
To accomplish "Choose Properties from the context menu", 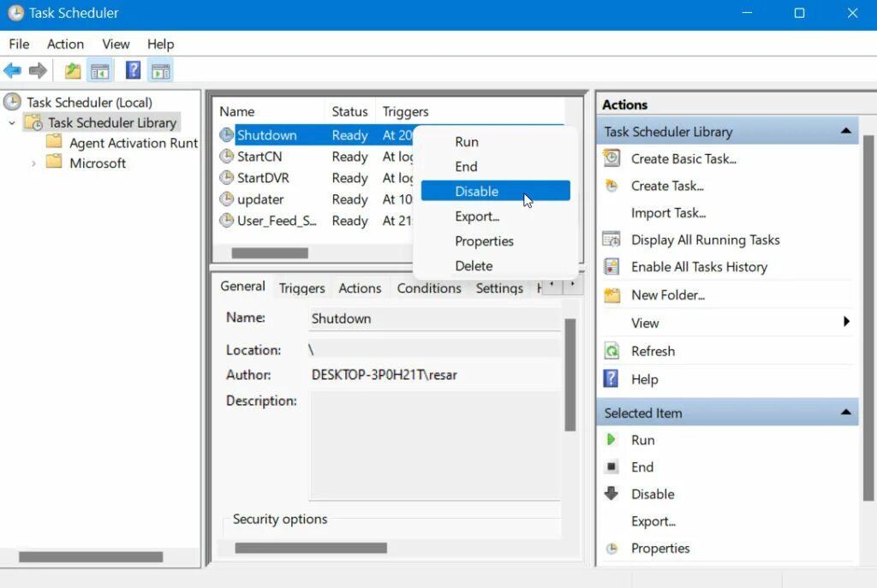I will coord(496,241).
